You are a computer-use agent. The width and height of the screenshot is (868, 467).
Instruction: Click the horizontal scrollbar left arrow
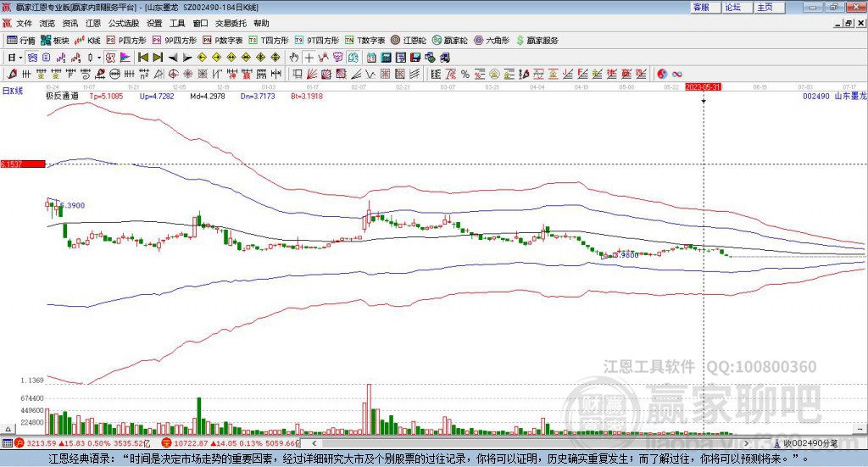coord(314,443)
